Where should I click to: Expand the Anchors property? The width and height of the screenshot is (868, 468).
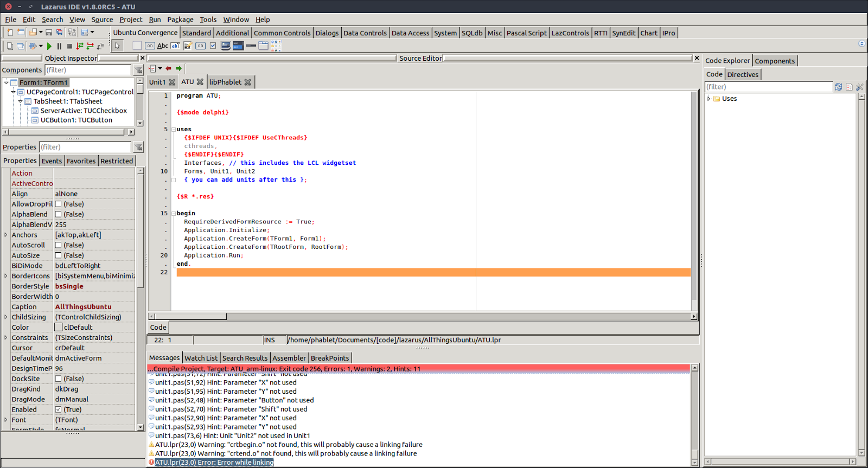(x=6, y=235)
